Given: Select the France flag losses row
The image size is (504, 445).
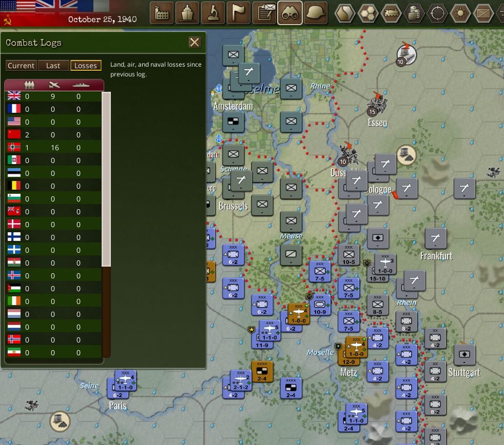Looking at the screenshot, I should click(x=53, y=109).
